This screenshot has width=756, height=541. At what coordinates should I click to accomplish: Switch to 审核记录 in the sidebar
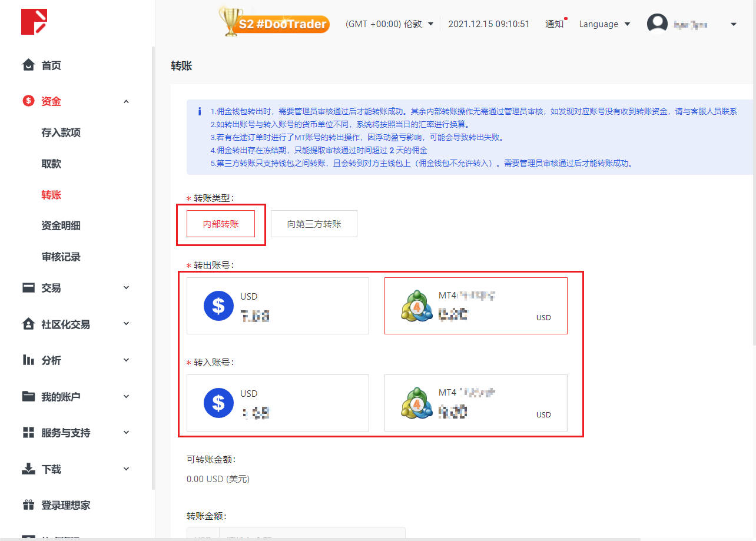(x=62, y=257)
